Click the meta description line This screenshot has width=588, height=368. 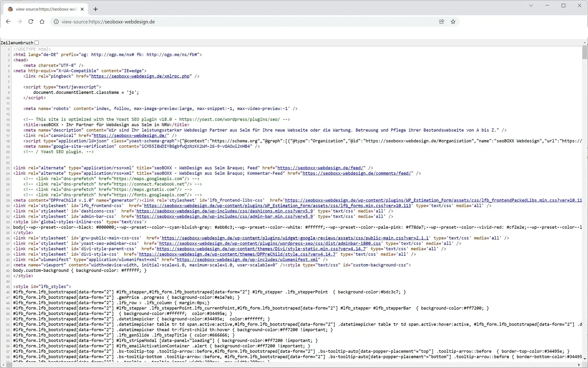pos(265,130)
